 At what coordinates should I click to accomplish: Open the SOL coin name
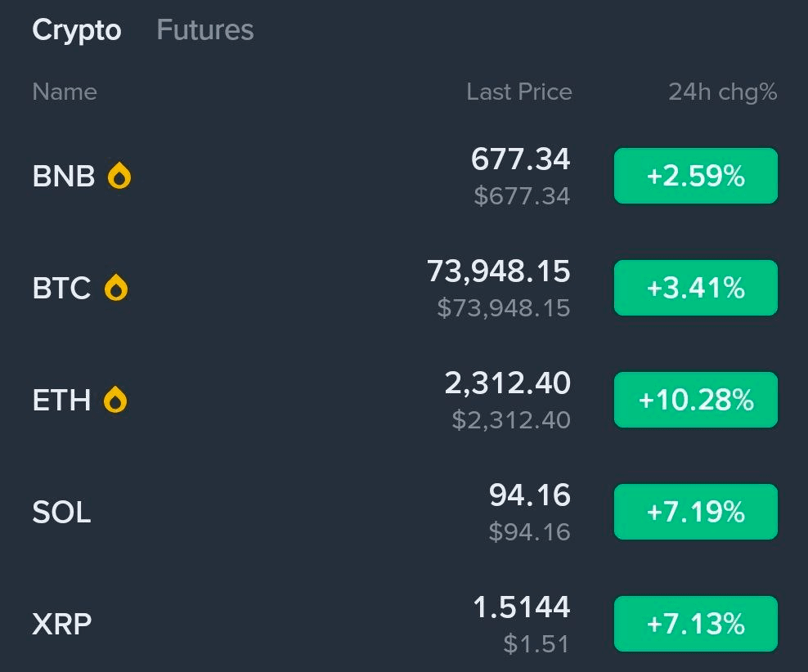click(x=61, y=513)
